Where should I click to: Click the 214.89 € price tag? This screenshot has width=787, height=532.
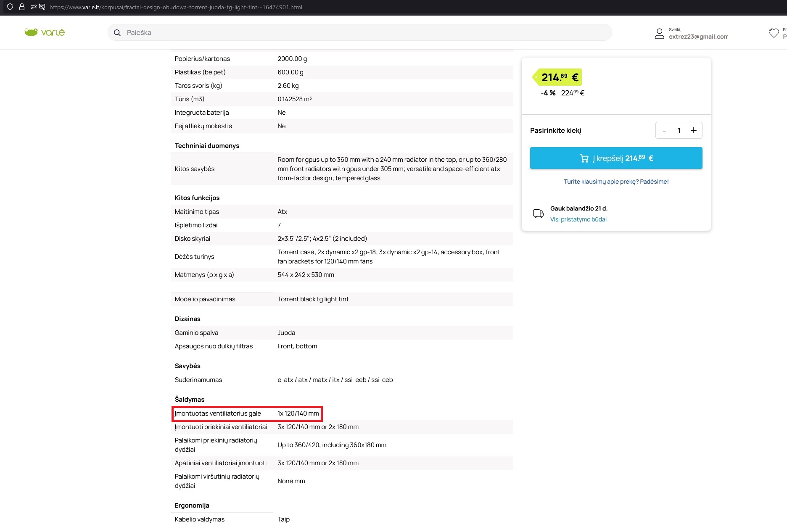point(557,77)
